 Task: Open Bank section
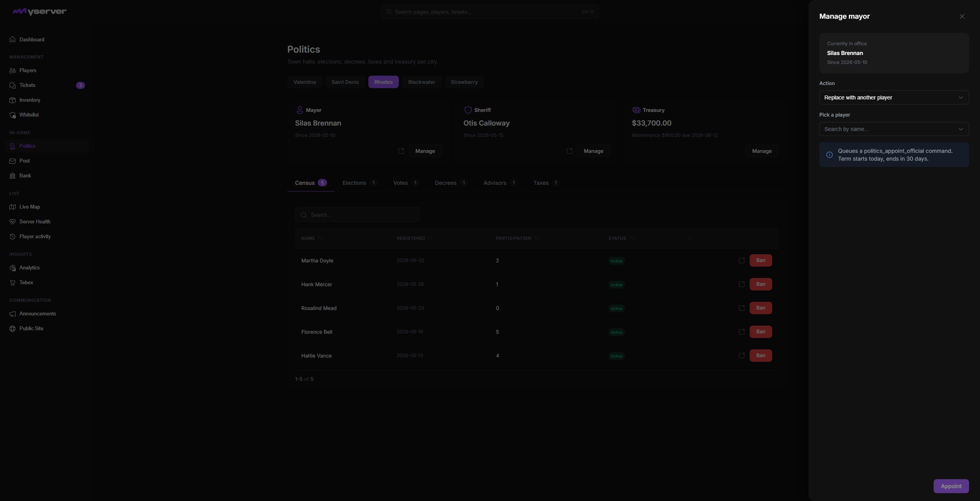click(47, 176)
